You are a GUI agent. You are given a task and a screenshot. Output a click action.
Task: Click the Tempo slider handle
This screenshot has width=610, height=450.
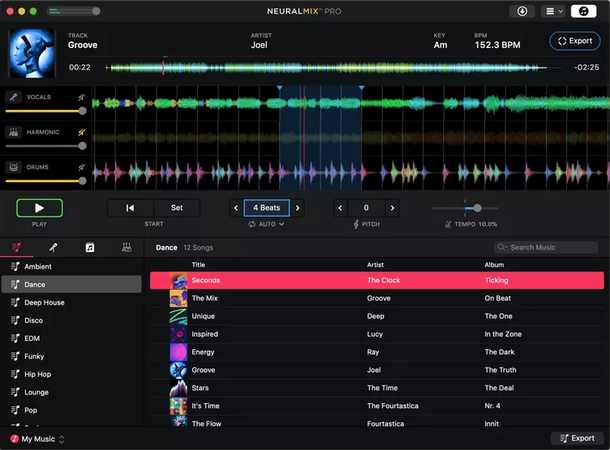tap(477, 208)
